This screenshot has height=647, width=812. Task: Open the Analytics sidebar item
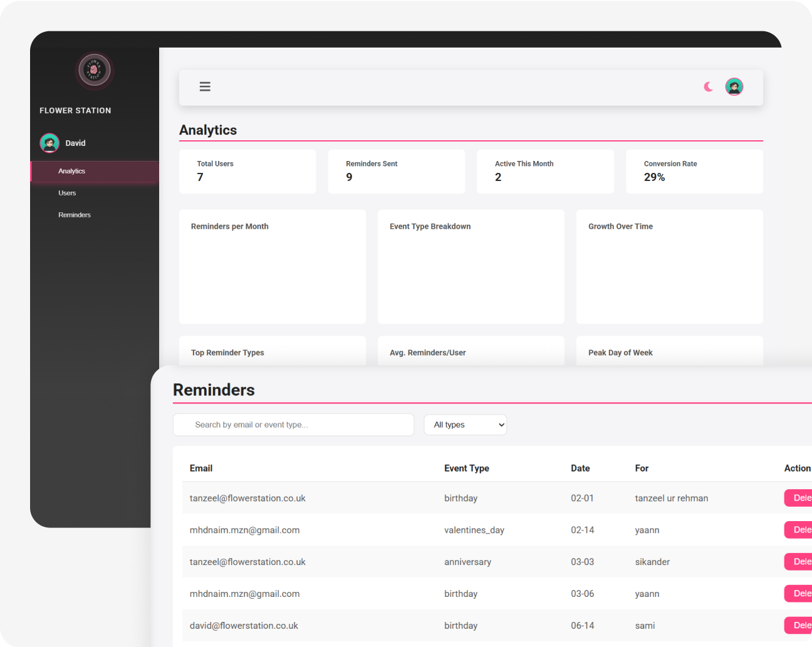coord(72,171)
